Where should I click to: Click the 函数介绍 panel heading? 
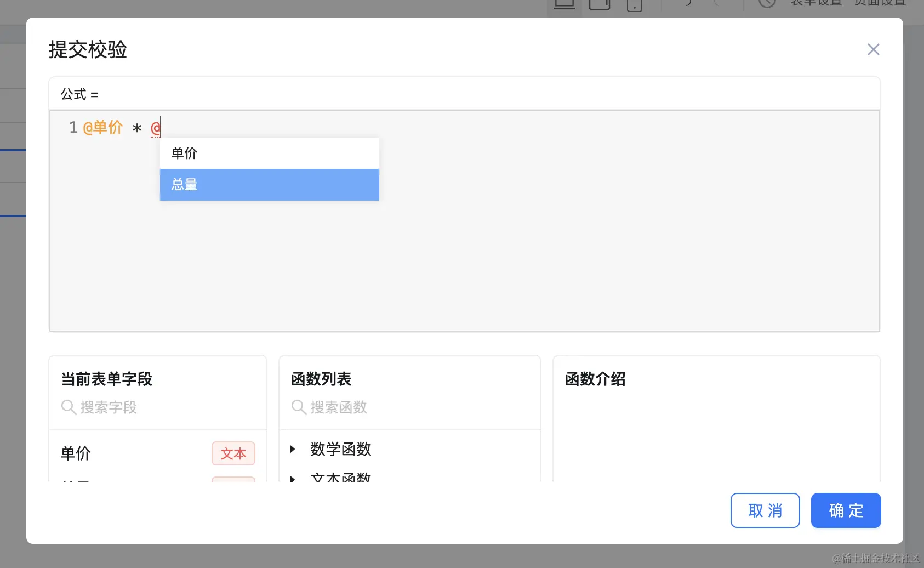pos(595,379)
